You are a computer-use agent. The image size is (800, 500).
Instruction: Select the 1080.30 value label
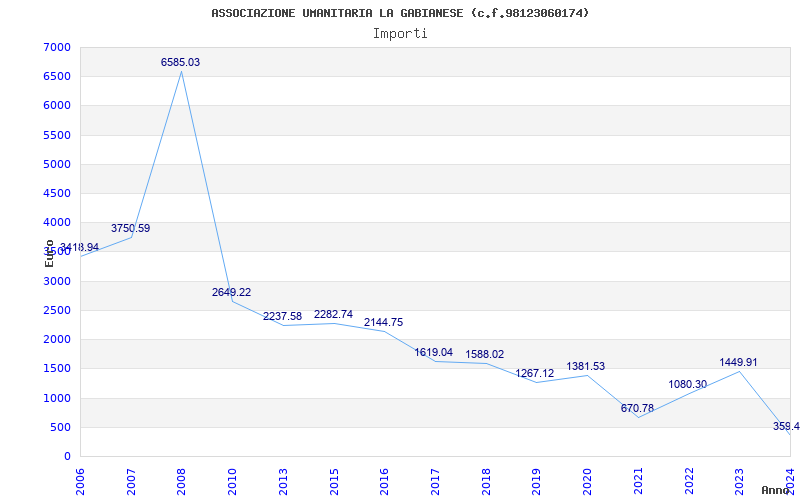[688, 384]
